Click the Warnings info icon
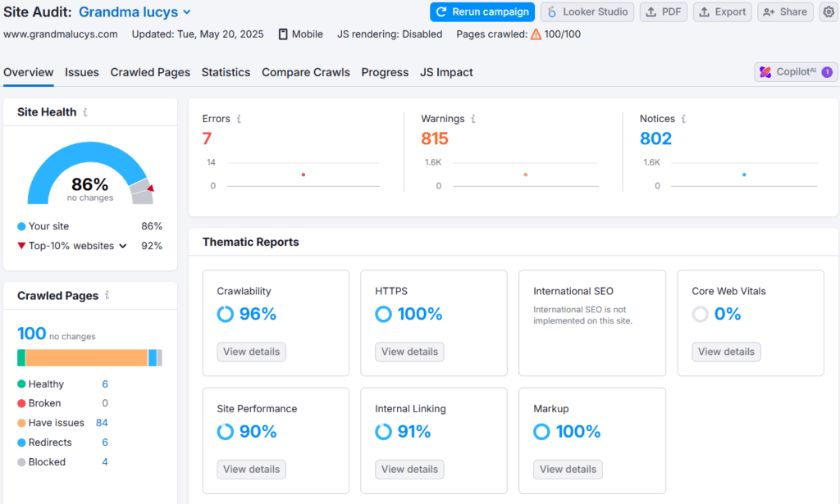This screenshot has width=840, height=504. coord(473,119)
